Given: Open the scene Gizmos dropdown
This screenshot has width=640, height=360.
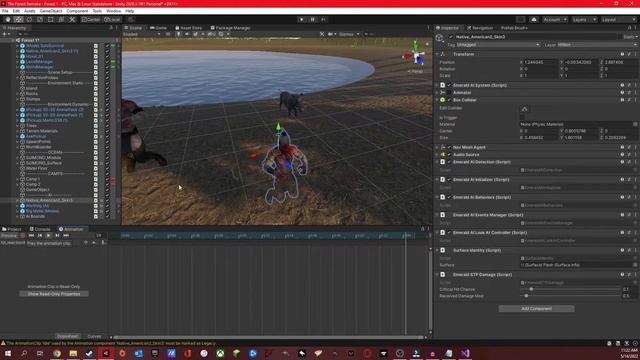Looking at the screenshot, I should coord(348,34).
